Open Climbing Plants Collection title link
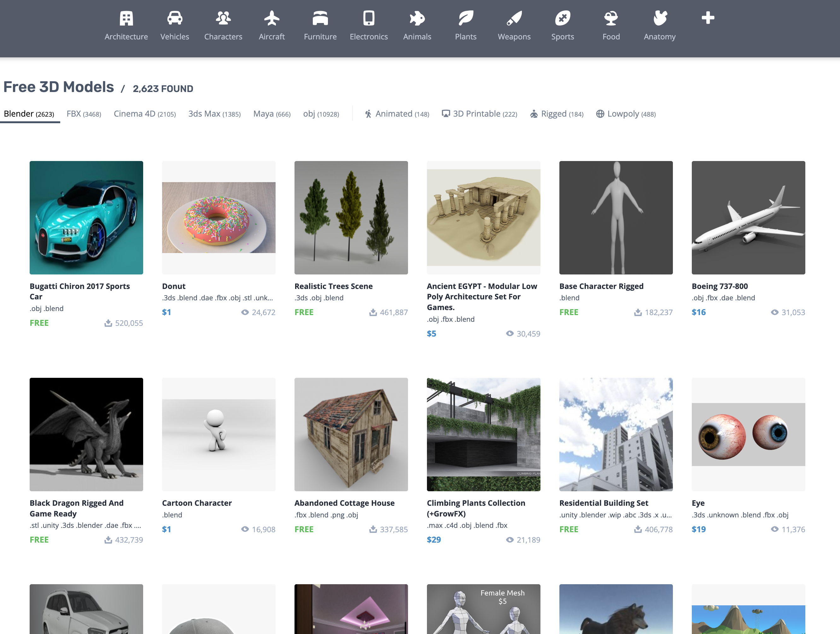 click(476, 508)
